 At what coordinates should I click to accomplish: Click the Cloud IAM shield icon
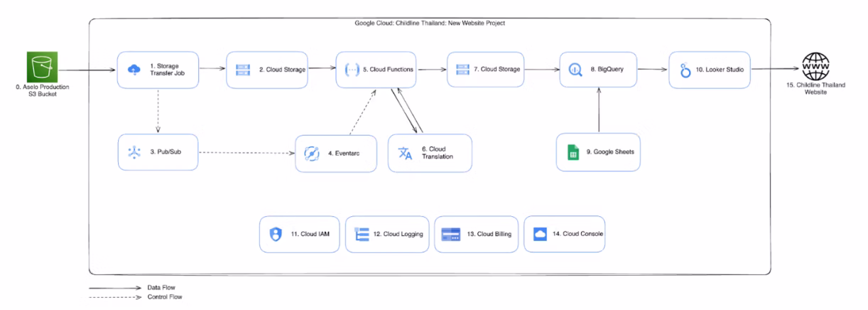[x=276, y=234]
